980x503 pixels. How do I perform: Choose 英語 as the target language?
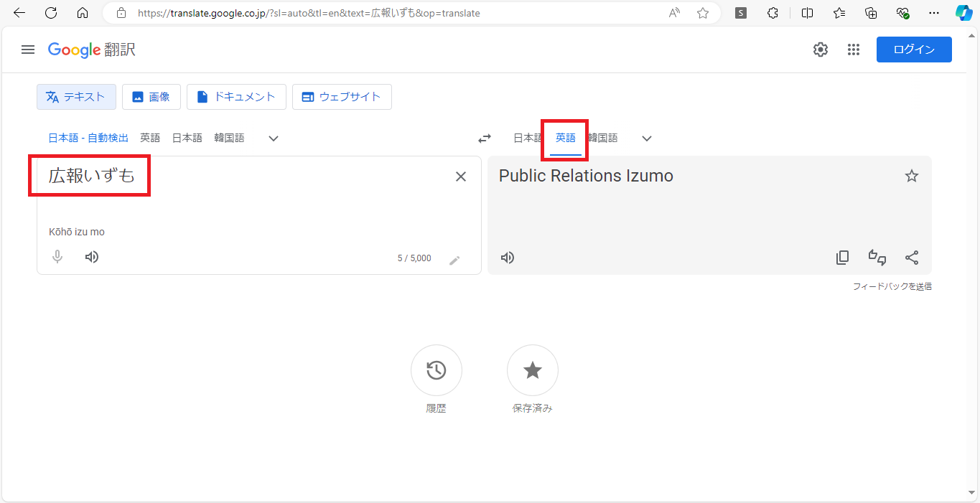point(566,138)
